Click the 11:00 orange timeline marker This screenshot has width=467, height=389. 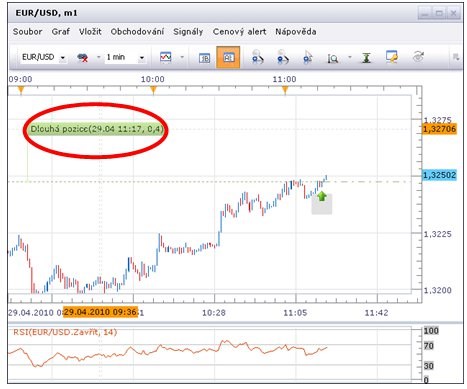[285, 90]
